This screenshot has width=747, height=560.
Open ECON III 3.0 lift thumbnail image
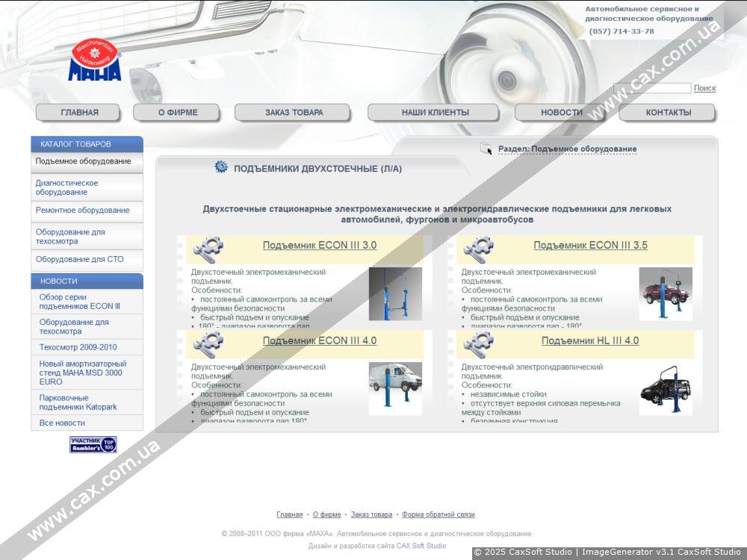[395, 294]
